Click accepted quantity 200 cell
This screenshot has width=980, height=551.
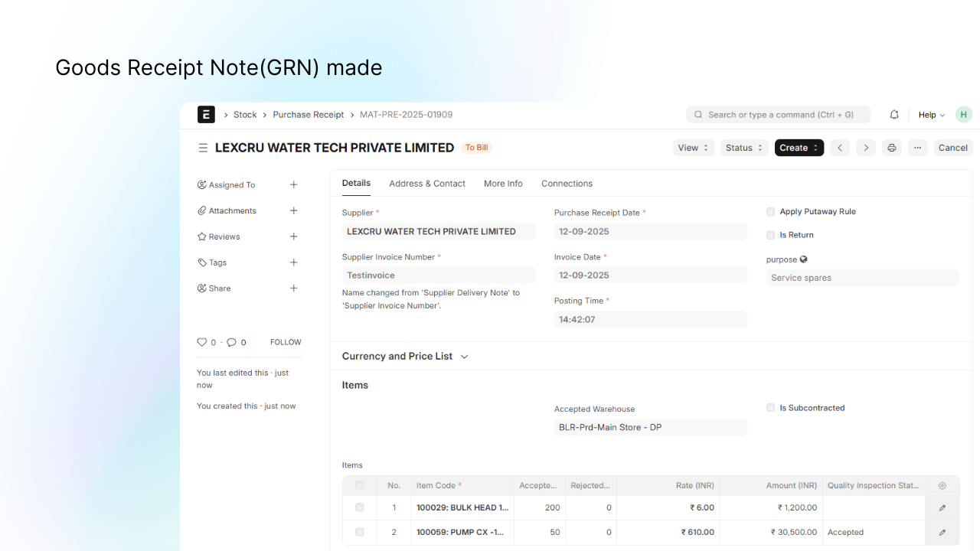point(540,507)
